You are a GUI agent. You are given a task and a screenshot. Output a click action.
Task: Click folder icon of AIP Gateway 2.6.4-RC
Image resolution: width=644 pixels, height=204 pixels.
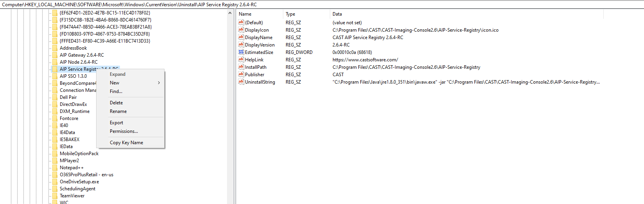[55, 55]
